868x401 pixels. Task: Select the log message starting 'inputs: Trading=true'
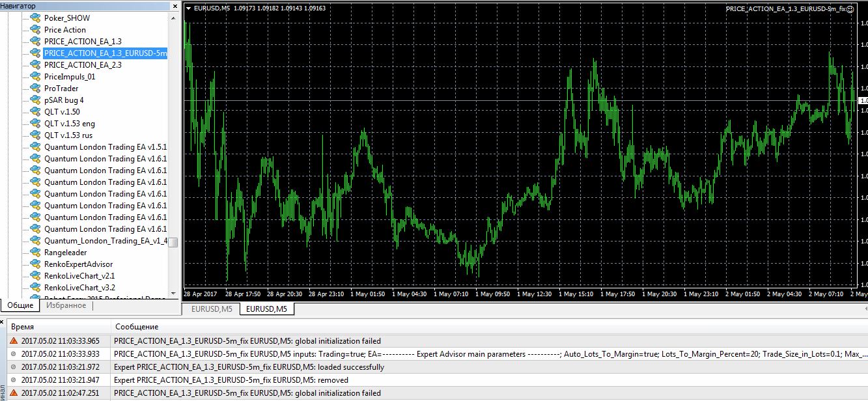[x=489, y=354]
